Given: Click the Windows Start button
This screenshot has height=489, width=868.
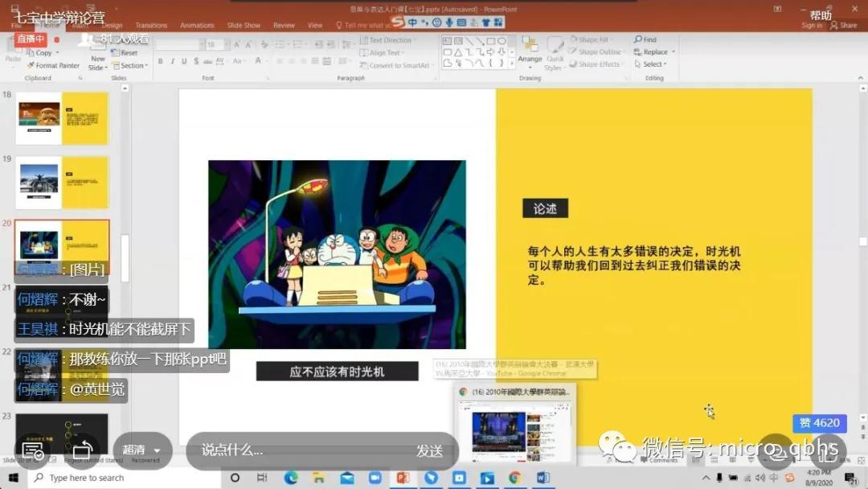Looking at the screenshot, I should pos(14,478).
